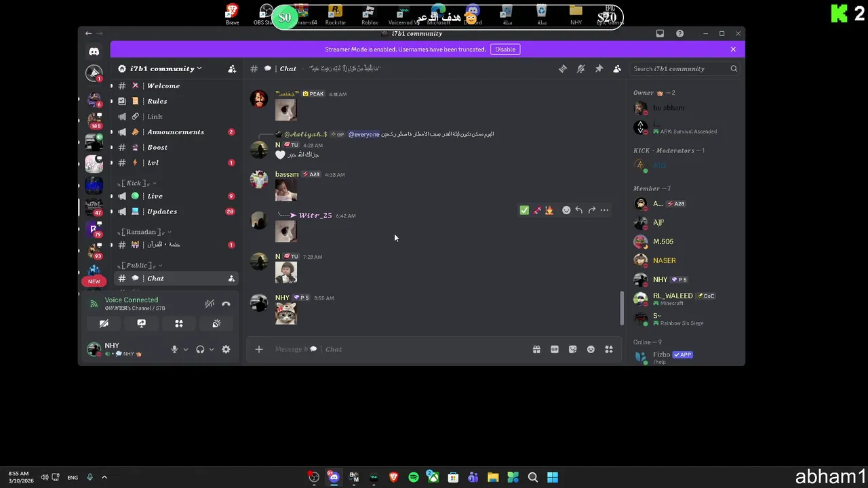This screenshot has width=868, height=488.
Task: Open the Rules channel
Action: 176,101
